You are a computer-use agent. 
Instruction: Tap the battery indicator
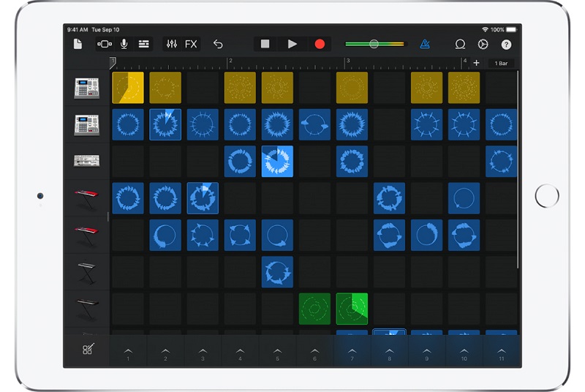pyautogui.click(x=511, y=29)
